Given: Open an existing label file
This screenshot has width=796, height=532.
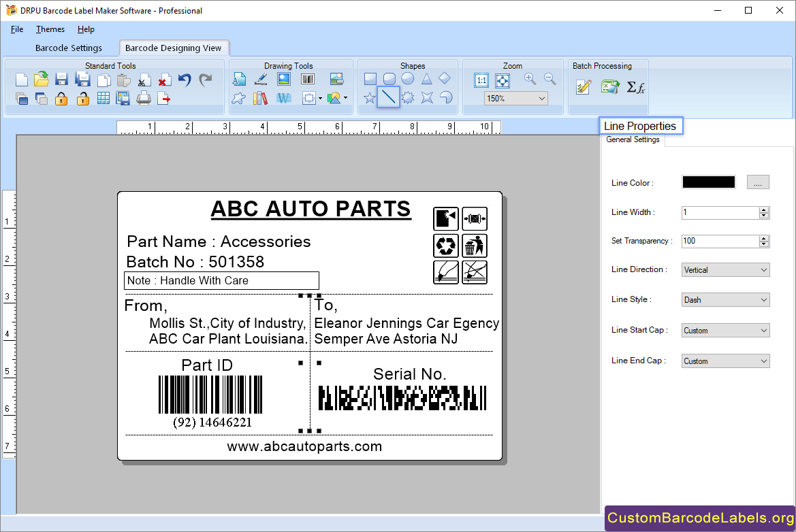Looking at the screenshot, I should click(41, 79).
